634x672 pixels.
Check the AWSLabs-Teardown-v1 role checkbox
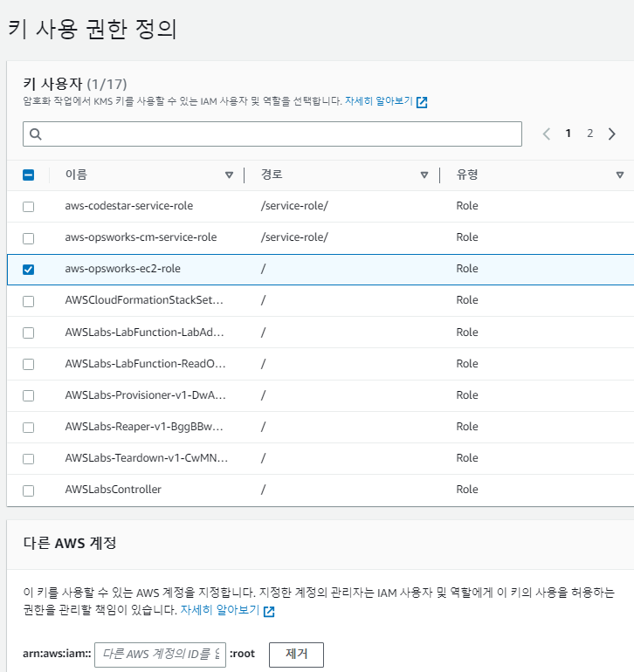click(28, 458)
